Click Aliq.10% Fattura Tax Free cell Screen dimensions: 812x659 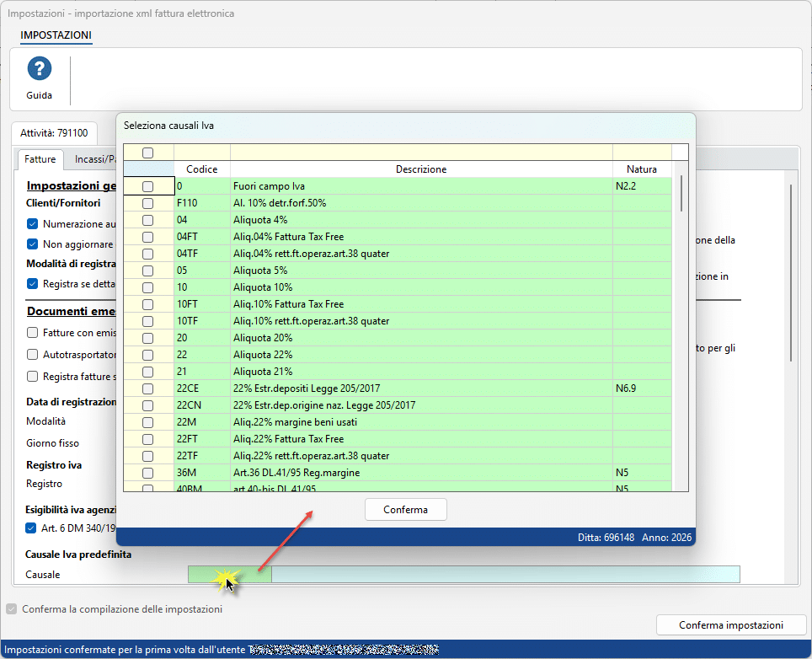pyautogui.click(x=421, y=304)
